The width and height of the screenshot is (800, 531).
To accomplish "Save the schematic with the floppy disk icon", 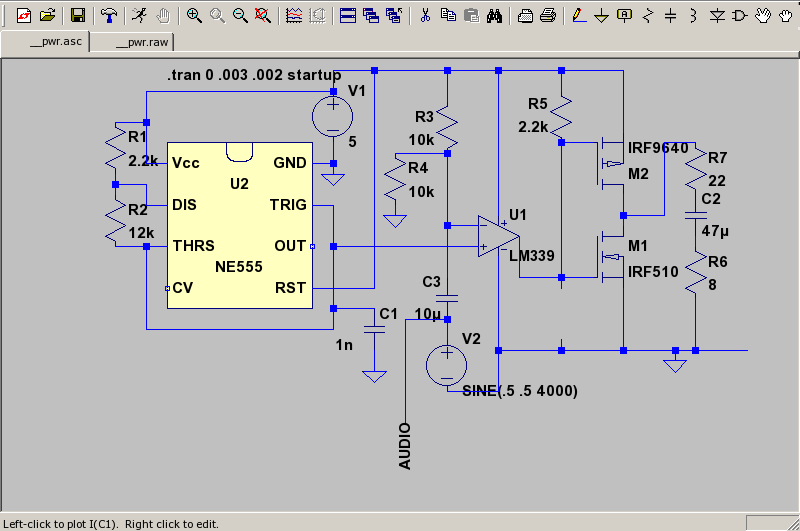I will pyautogui.click(x=78, y=16).
